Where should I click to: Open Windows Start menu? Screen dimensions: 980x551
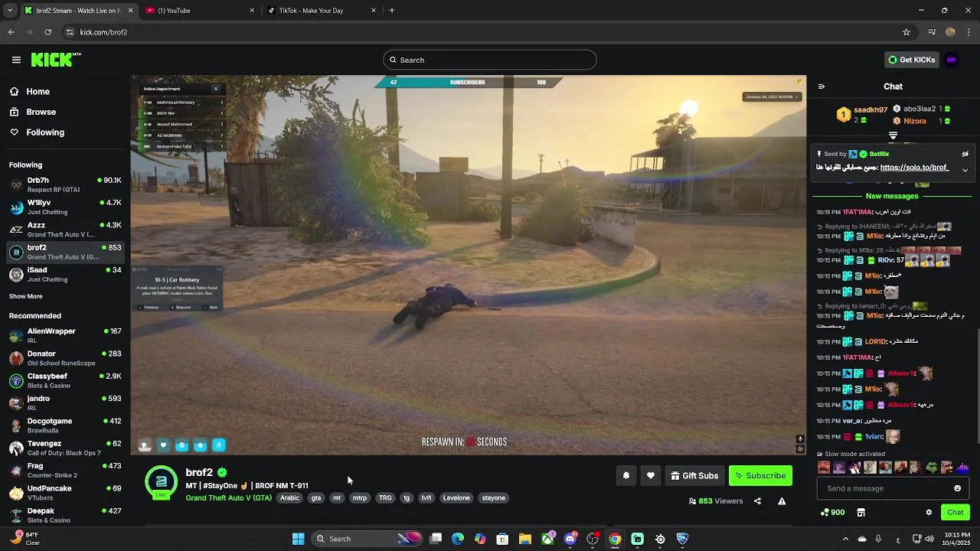[299, 539]
